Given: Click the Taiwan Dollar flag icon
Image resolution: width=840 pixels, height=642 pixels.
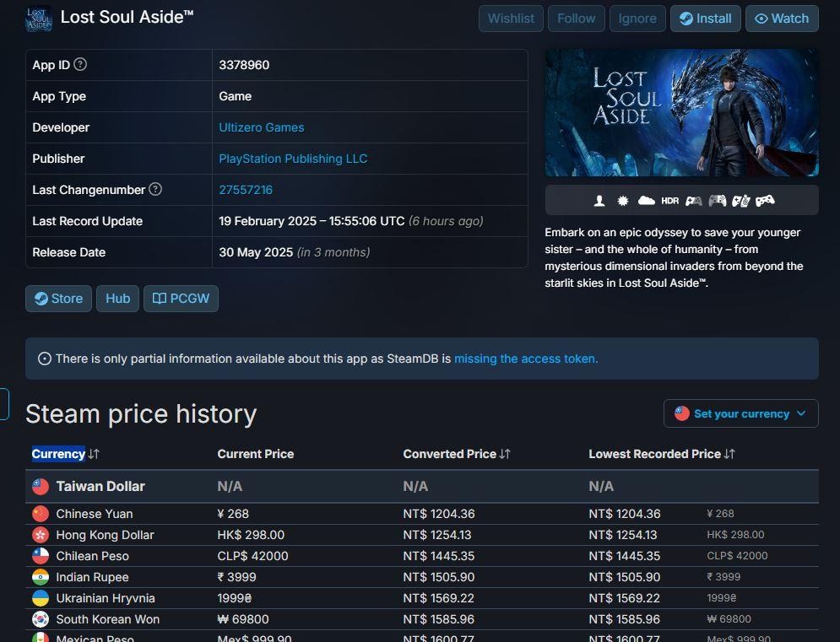Looking at the screenshot, I should pyautogui.click(x=41, y=486).
